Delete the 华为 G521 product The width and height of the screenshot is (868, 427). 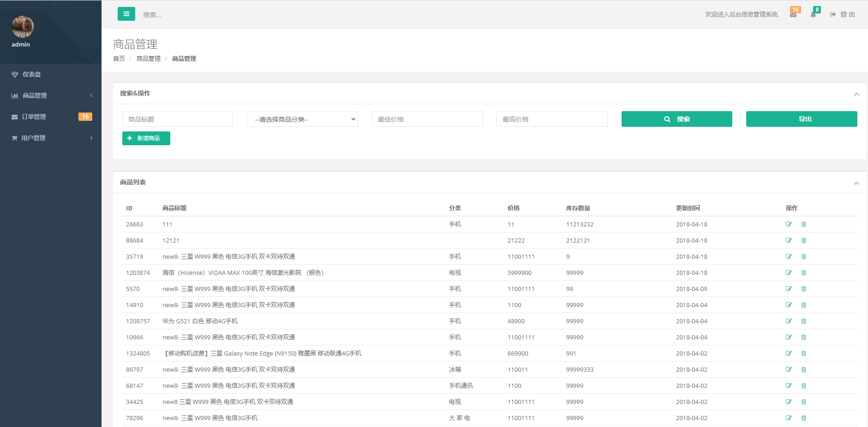(803, 321)
